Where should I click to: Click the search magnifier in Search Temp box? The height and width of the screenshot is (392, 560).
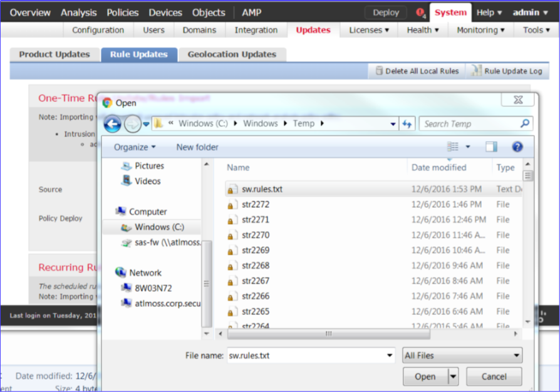[525, 123]
